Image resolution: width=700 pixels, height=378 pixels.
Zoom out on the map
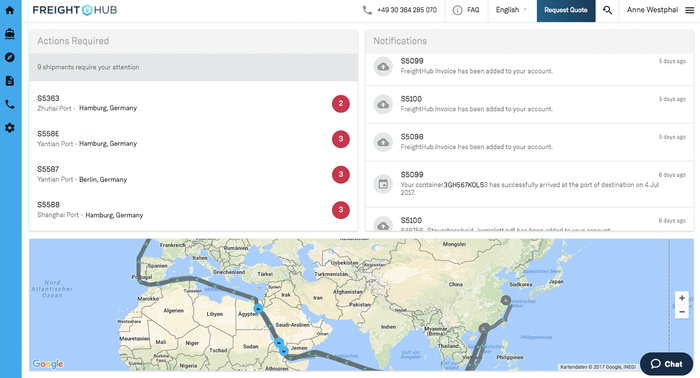[x=682, y=312]
